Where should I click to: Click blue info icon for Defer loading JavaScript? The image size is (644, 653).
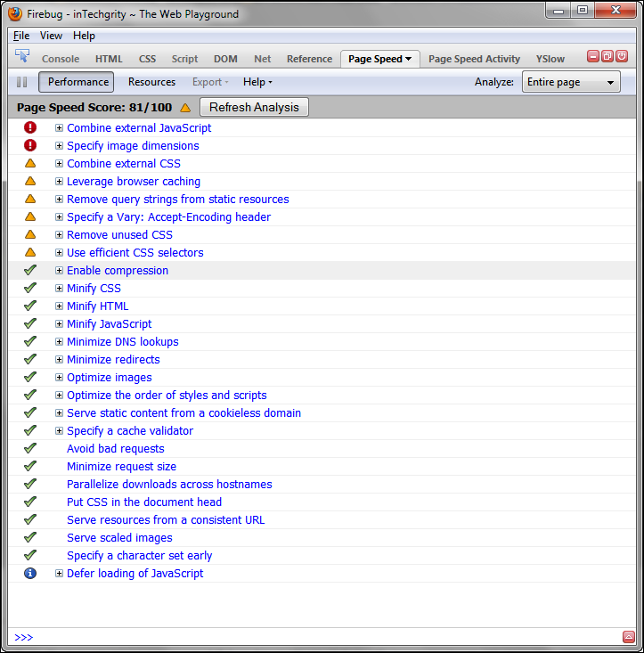click(30, 574)
